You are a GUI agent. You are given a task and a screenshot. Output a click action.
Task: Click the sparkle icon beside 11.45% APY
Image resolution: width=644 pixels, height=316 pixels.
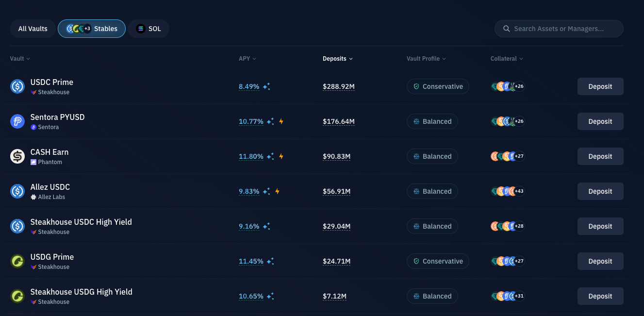pos(270,261)
